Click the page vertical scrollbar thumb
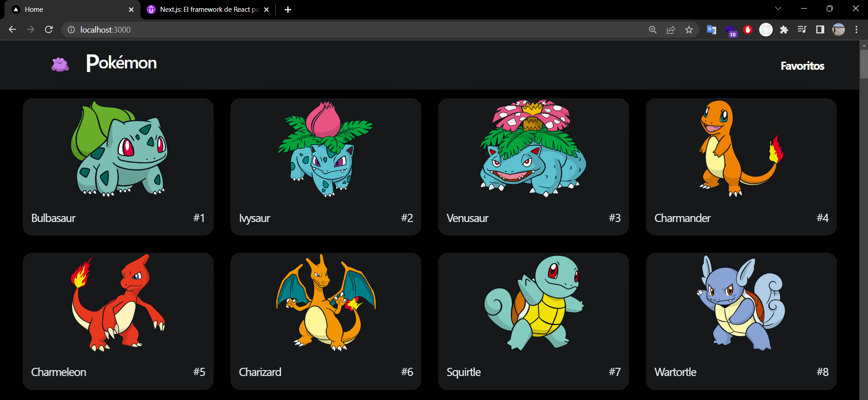The image size is (868, 400). coord(864,64)
